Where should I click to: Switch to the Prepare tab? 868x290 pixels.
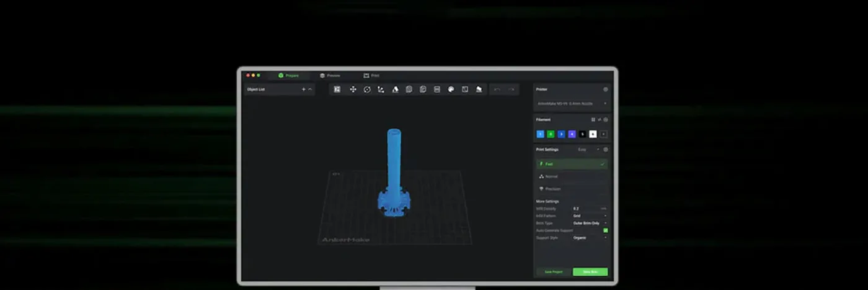click(288, 75)
